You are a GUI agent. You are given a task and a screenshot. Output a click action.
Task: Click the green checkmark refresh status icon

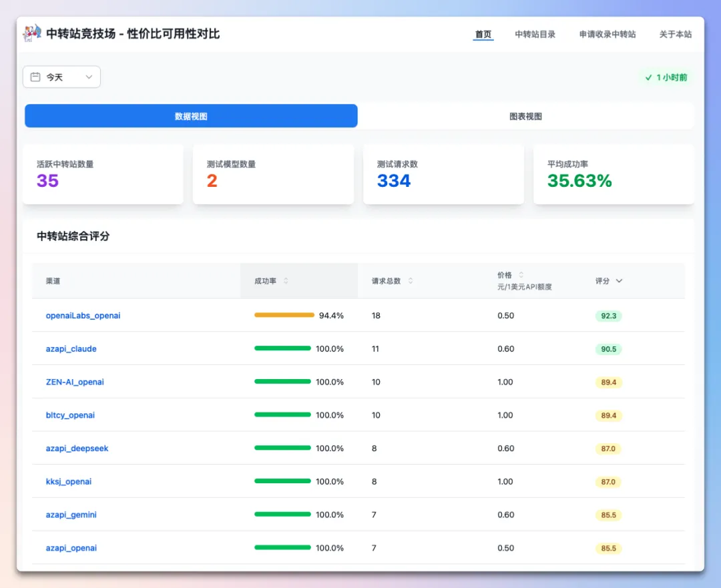[648, 77]
